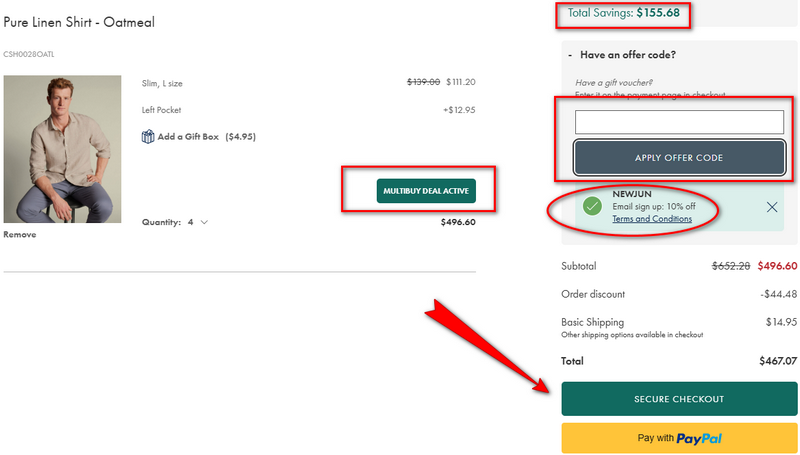Click the Left Pocket option line
Image resolution: width=800 pixels, height=455 pixels.
point(161,109)
